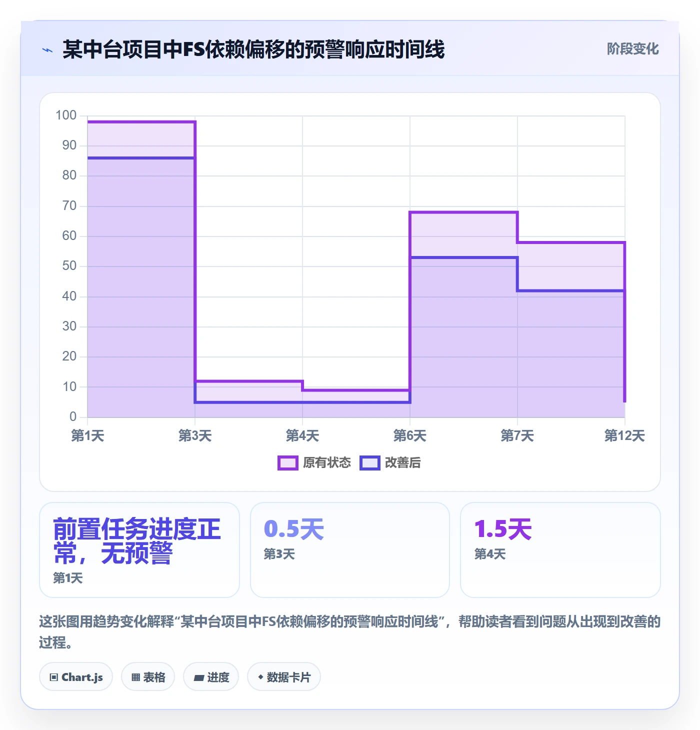
Task: Select the 进度 tag chip
Action: pos(211,677)
